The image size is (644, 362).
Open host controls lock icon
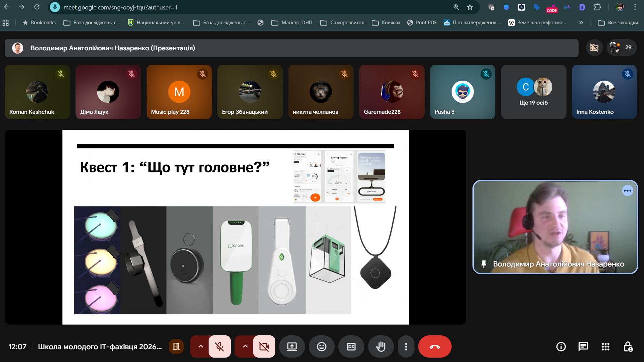point(628,346)
